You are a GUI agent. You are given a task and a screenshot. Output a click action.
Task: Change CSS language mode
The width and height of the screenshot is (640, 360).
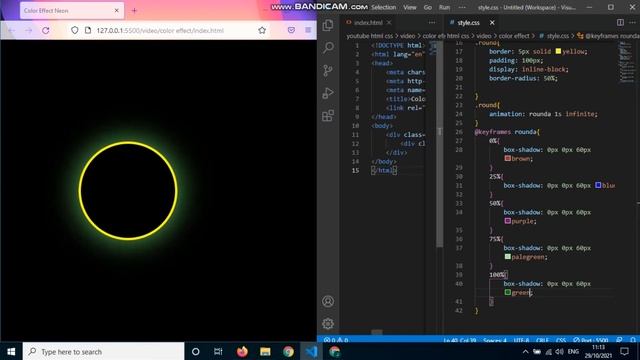561,340
